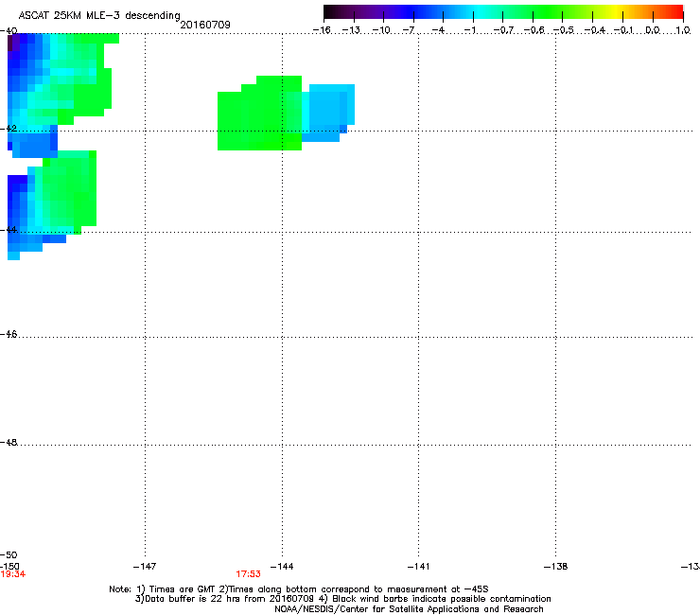Viewport: 700px width, 615px height.
Task: Click the 1.0 color bar label
Action: (683, 30)
